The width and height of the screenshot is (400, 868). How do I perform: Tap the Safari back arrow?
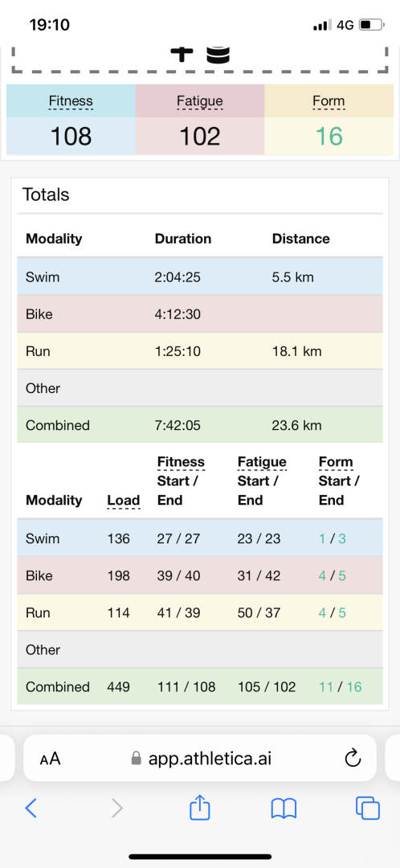(x=31, y=809)
